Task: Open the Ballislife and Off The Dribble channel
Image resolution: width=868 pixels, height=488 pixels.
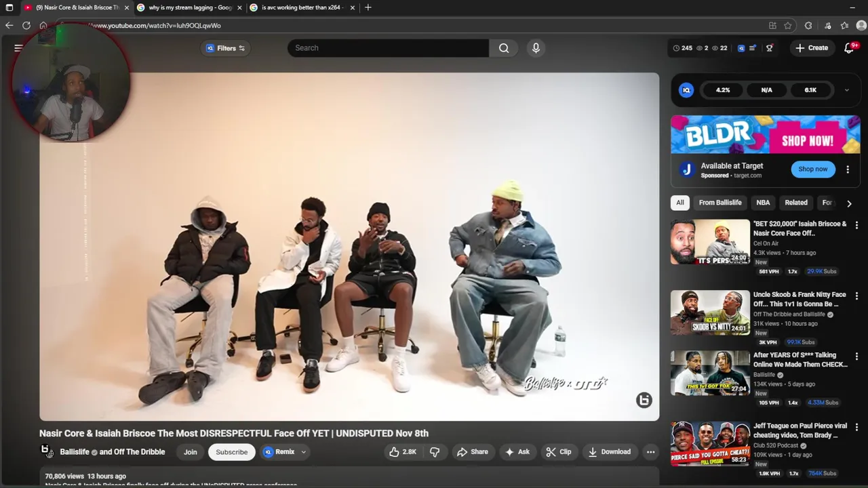Action: click(x=112, y=452)
